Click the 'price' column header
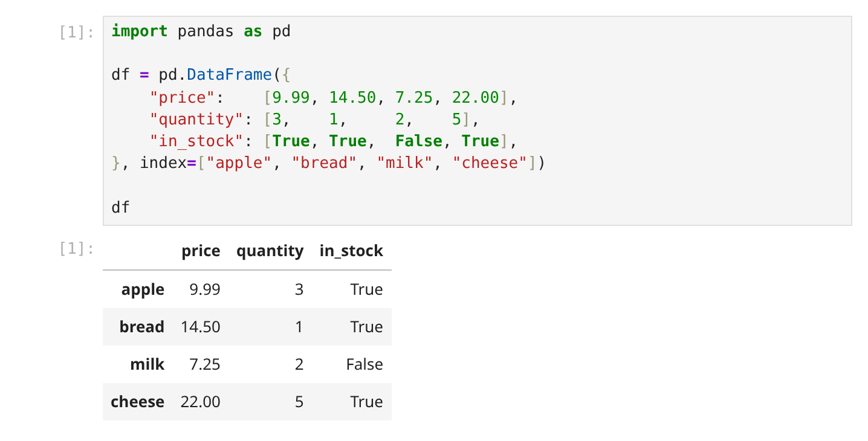The image size is (868, 441). (x=201, y=251)
